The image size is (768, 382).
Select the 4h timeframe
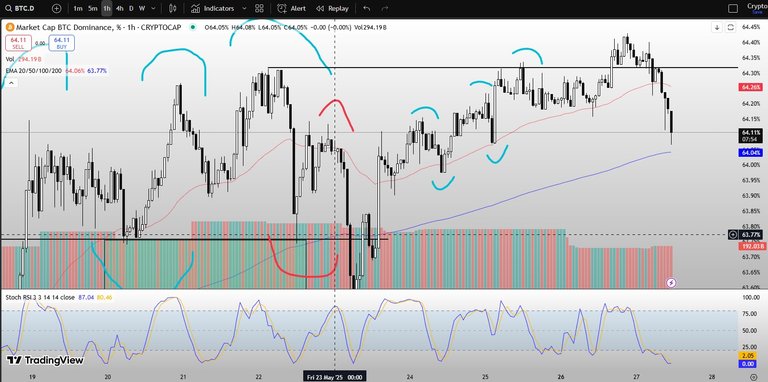coord(120,8)
